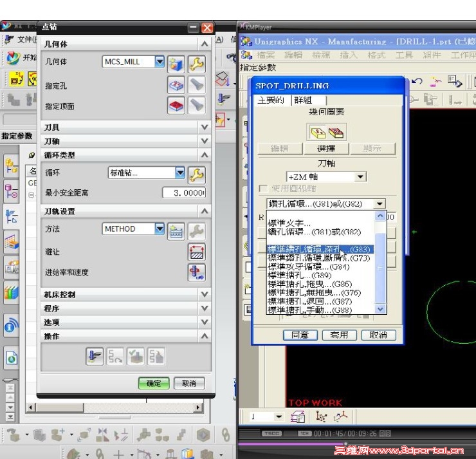Click edit wrench icon next to 几何体
Screen dimensions: 476x459
tap(197, 64)
